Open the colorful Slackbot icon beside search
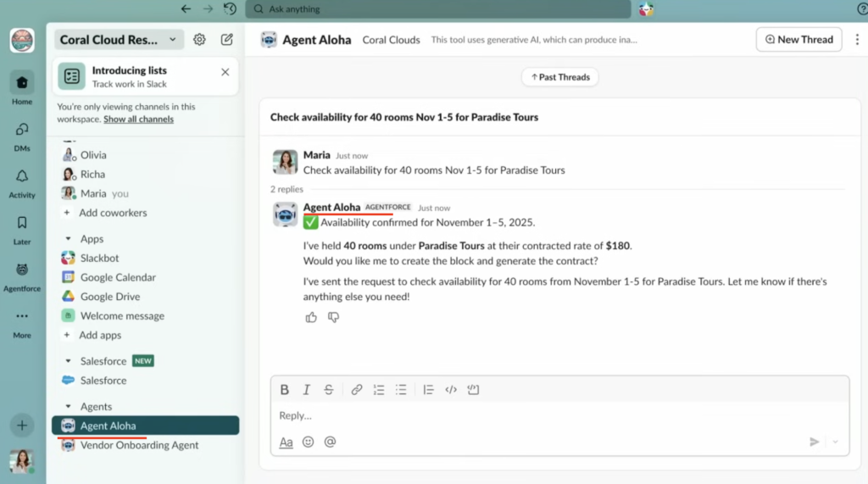 pyautogui.click(x=646, y=8)
